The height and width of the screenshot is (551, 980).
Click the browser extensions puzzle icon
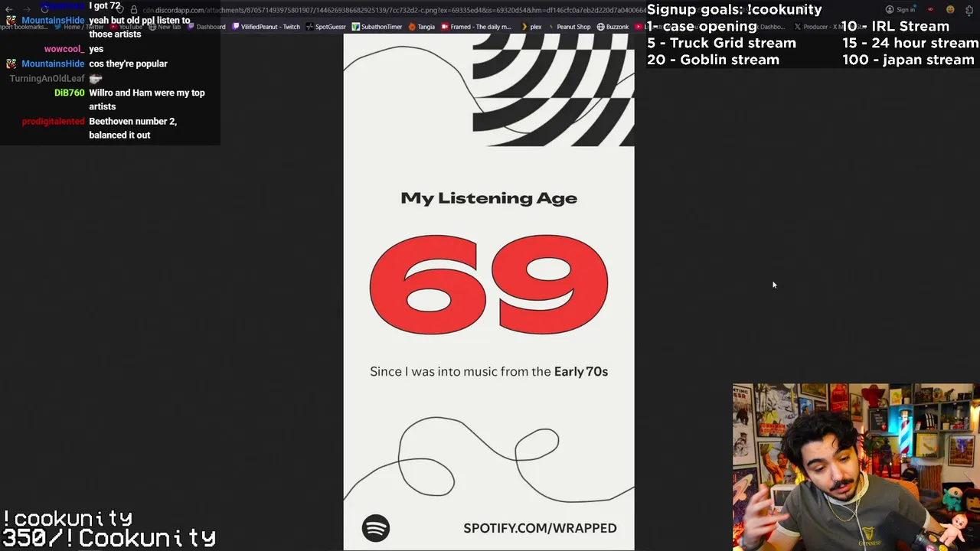click(x=970, y=10)
